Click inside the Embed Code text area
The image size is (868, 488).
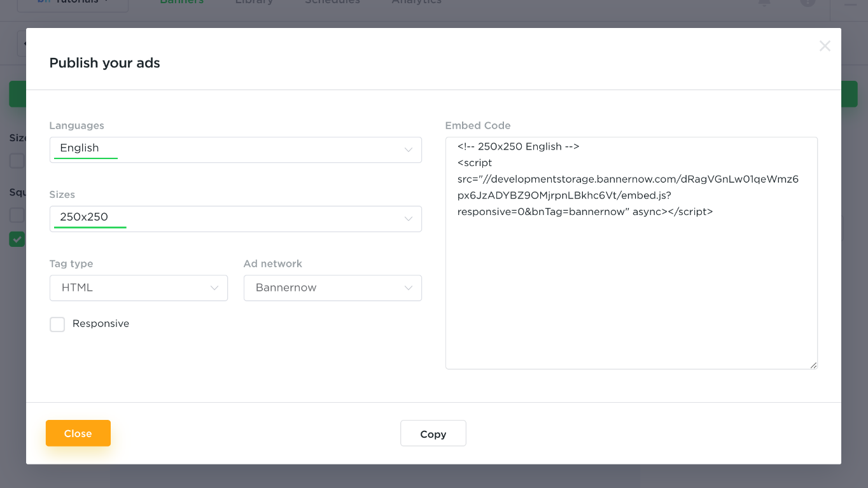tap(631, 253)
